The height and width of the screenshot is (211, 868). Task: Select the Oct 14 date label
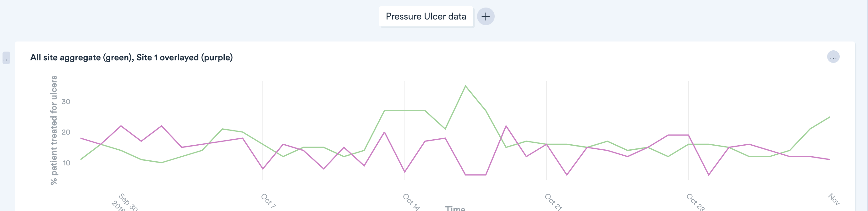411,202
